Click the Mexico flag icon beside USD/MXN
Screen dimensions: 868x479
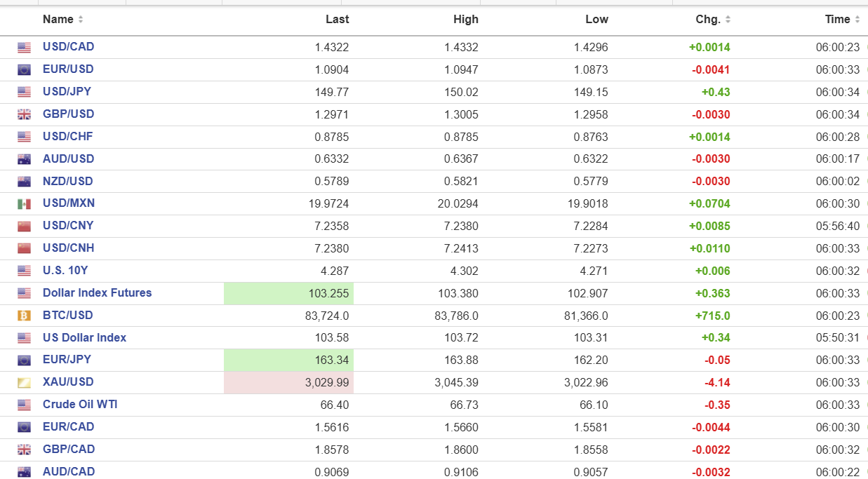tap(25, 204)
